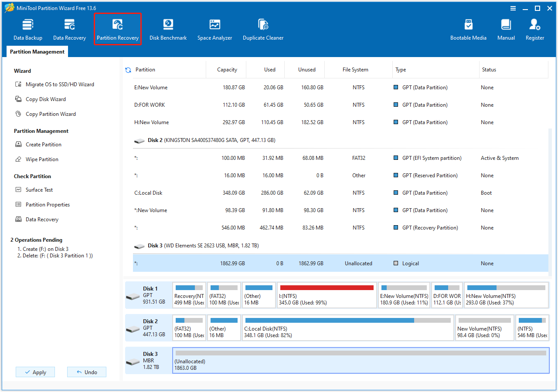Register the application
The width and height of the screenshot is (558, 392).
(x=534, y=29)
